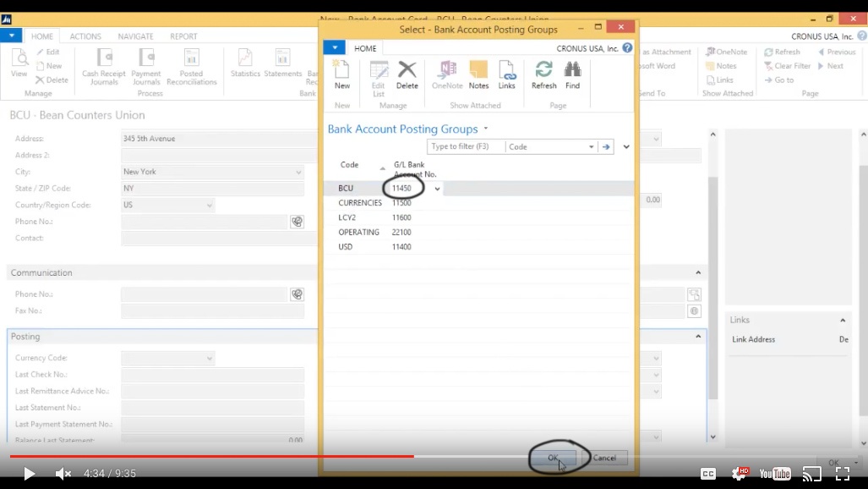Open the City dropdown
868x489 pixels.
tap(298, 173)
